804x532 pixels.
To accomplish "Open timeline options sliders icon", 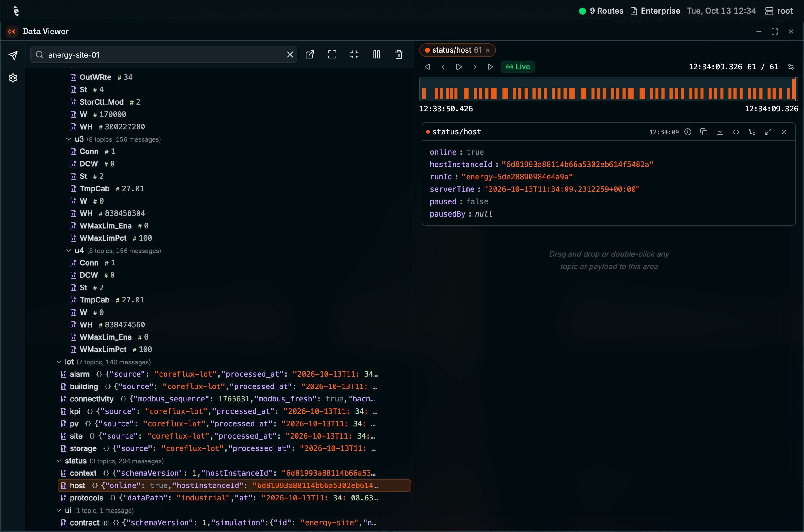I will (791, 67).
